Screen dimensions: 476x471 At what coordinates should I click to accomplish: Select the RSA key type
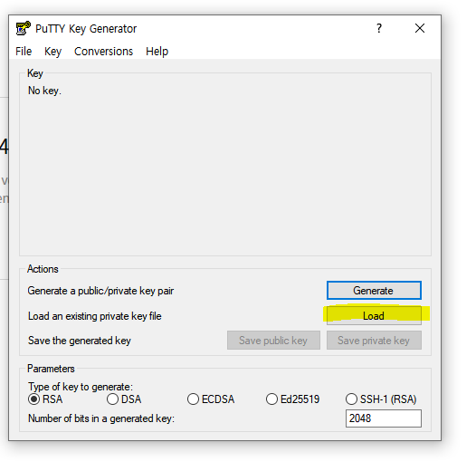pos(45,399)
